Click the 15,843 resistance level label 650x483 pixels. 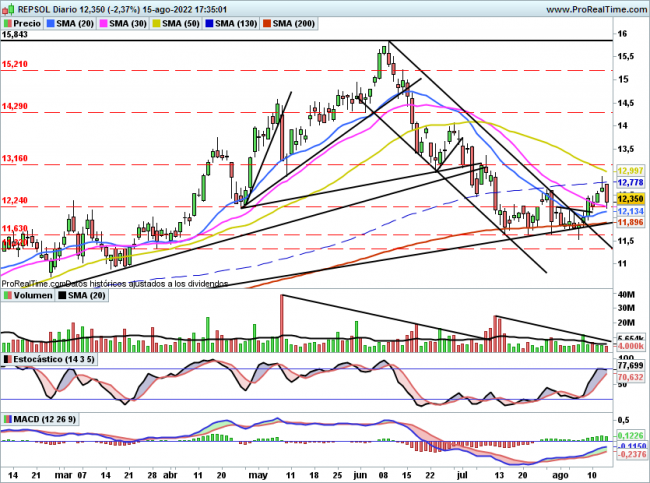point(15,35)
